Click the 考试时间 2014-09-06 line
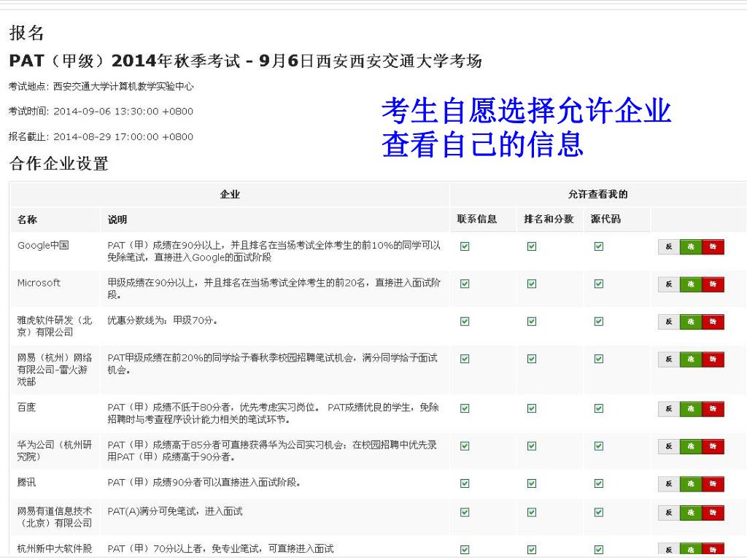 (x=101, y=112)
